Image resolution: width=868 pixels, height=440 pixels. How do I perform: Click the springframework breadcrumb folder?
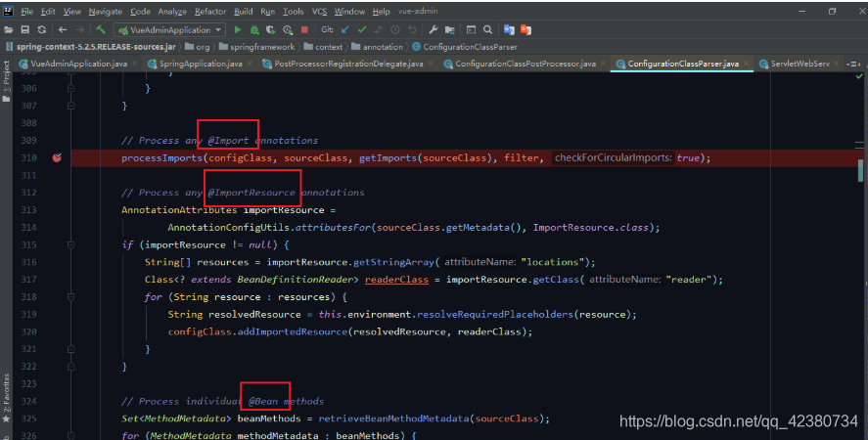(257, 47)
